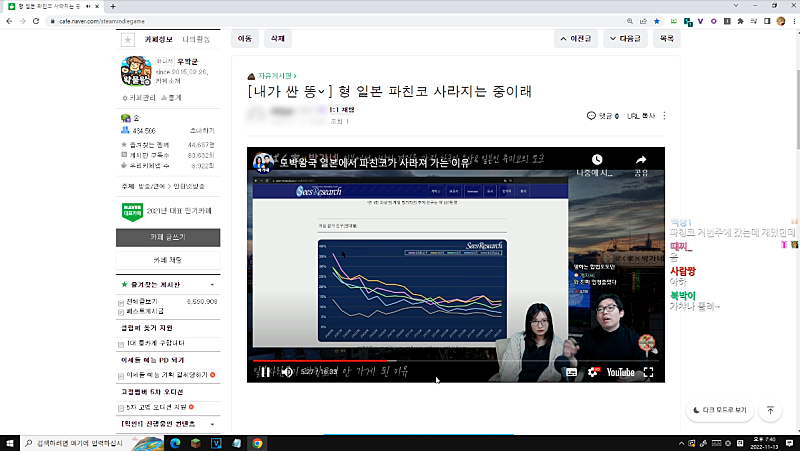Click the 카페 글쓰기 write button
This screenshot has width=800, height=451.
(x=167, y=237)
